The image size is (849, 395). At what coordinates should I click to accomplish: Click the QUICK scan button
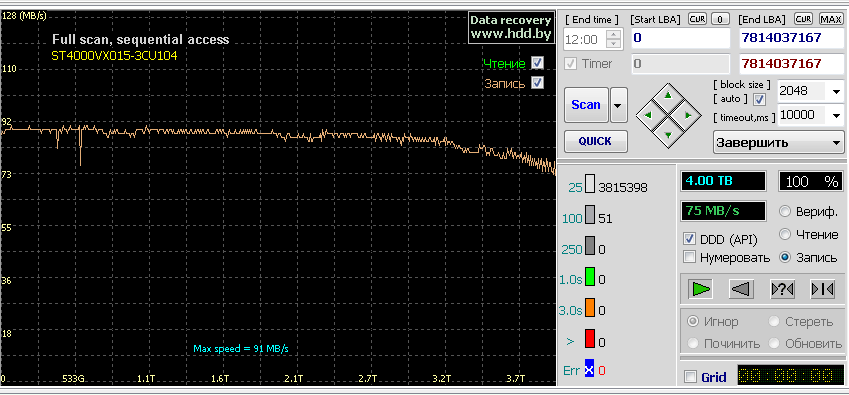click(x=596, y=141)
